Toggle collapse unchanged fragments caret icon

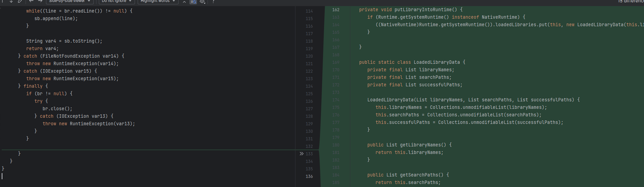pos(184,2)
